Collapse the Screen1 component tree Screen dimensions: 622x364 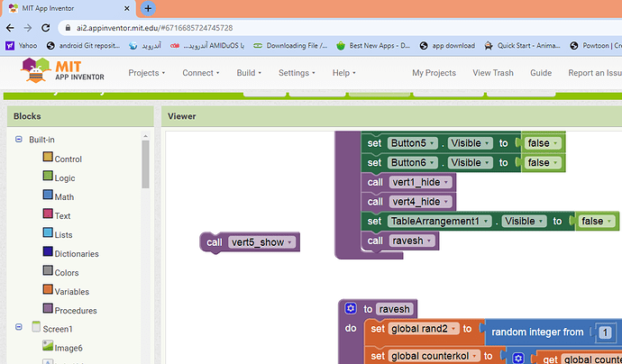[19, 328]
